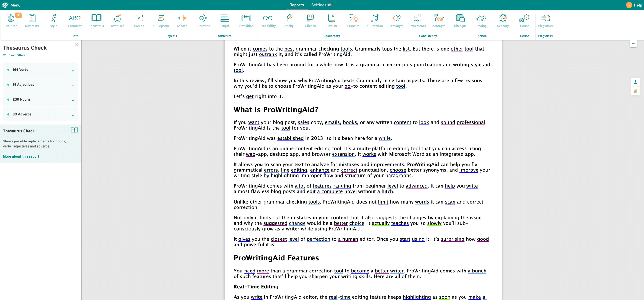Image resolution: width=644 pixels, height=300 pixels.
Task: Switch to the Settings tab
Action: point(321,5)
